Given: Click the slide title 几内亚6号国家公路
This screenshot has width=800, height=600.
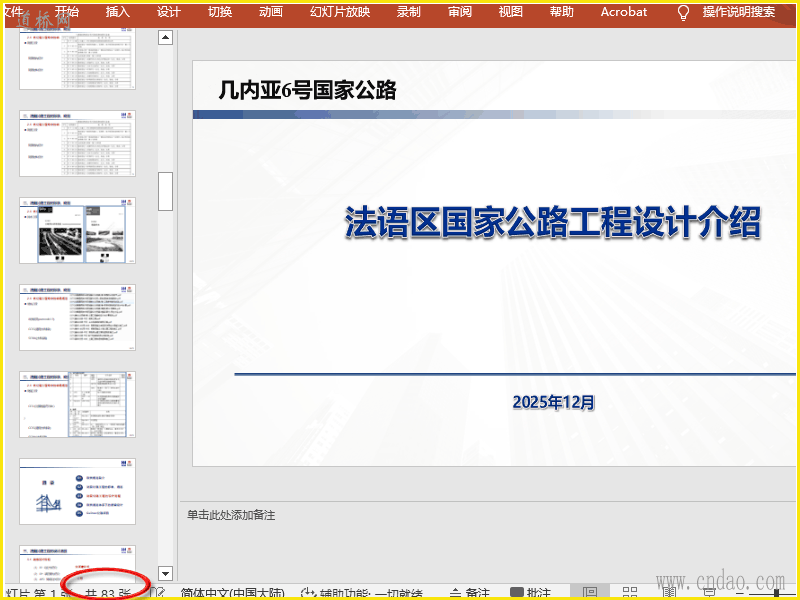Looking at the screenshot, I should click(x=308, y=90).
